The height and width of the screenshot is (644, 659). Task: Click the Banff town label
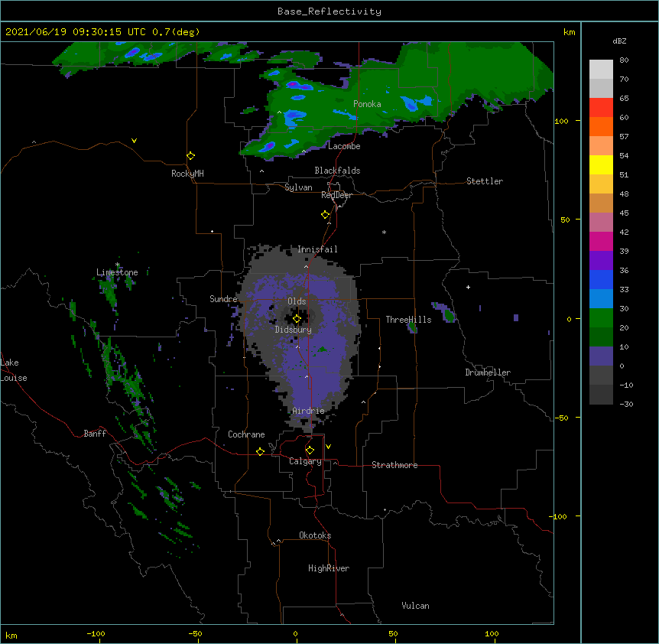95,434
